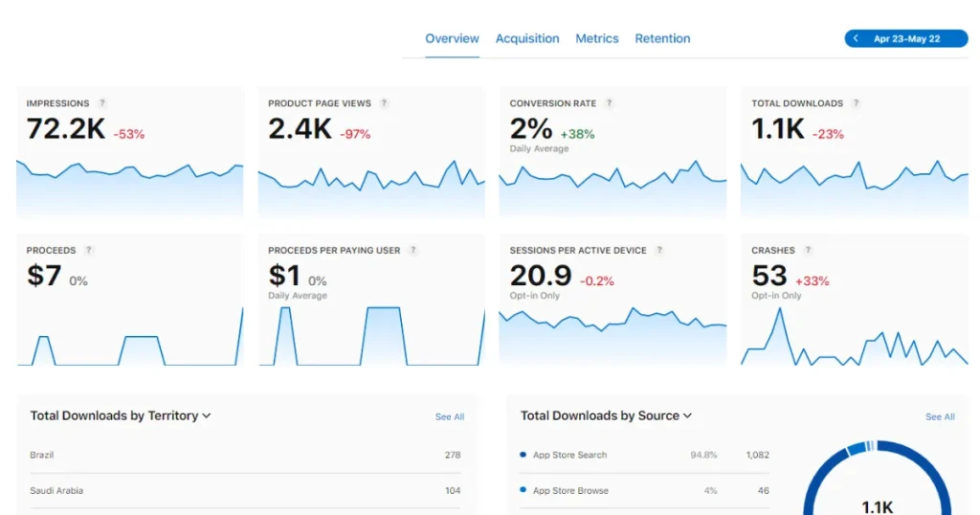
Task: Click the -53% impressions change
Action: pos(129,134)
